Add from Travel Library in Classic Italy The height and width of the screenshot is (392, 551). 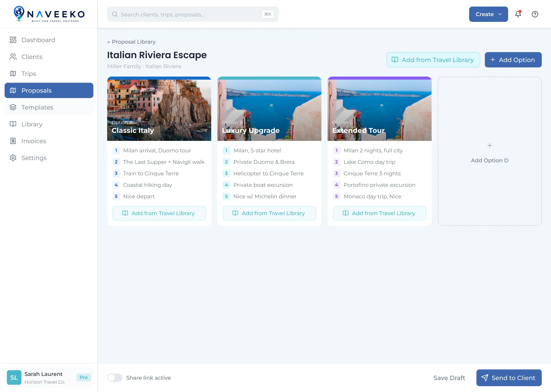click(x=159, y=213)
